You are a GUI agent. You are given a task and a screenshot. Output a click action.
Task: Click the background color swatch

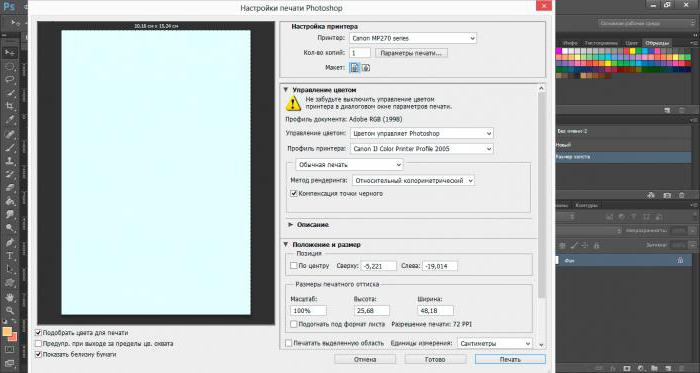point(14,337)
